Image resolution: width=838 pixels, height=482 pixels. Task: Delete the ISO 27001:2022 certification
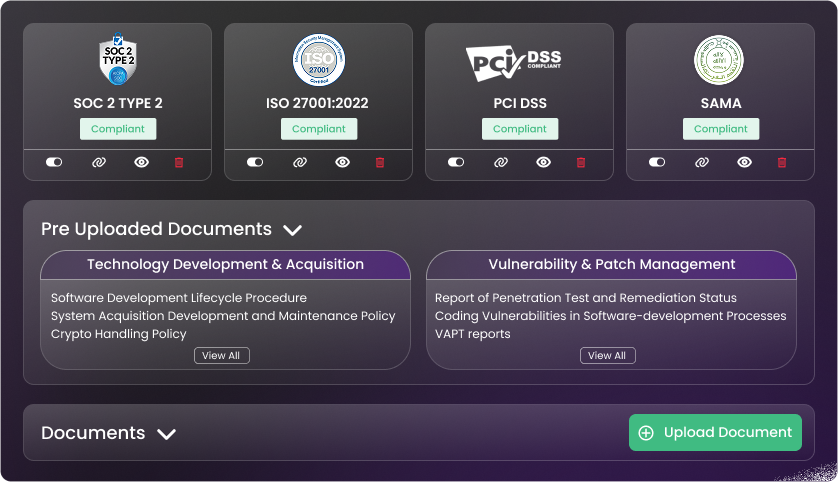[x=380, y=162]
